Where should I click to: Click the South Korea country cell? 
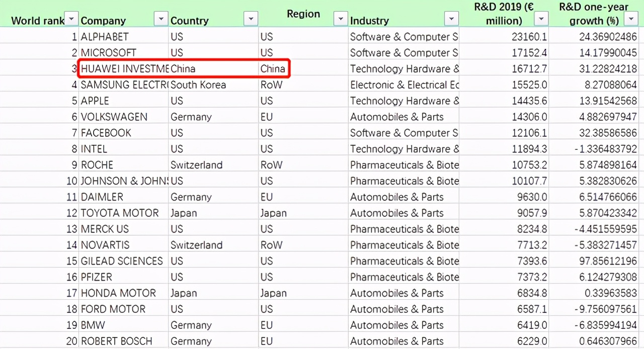[213, 85]
